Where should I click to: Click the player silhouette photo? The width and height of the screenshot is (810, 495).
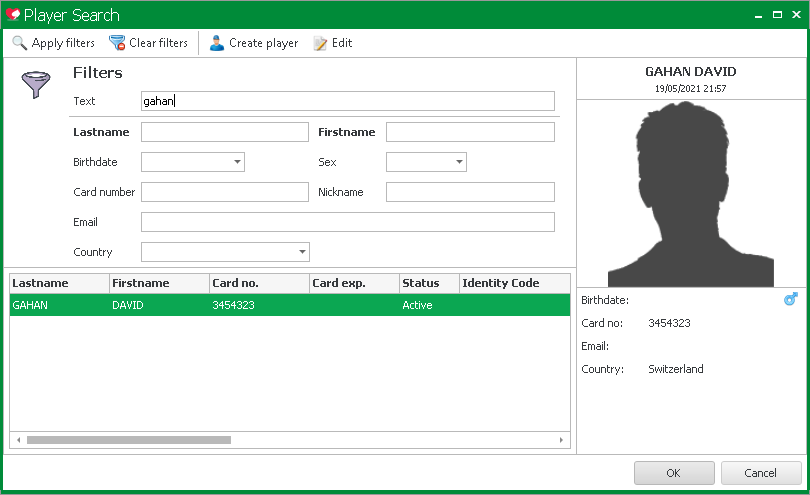tap(691, 194)
